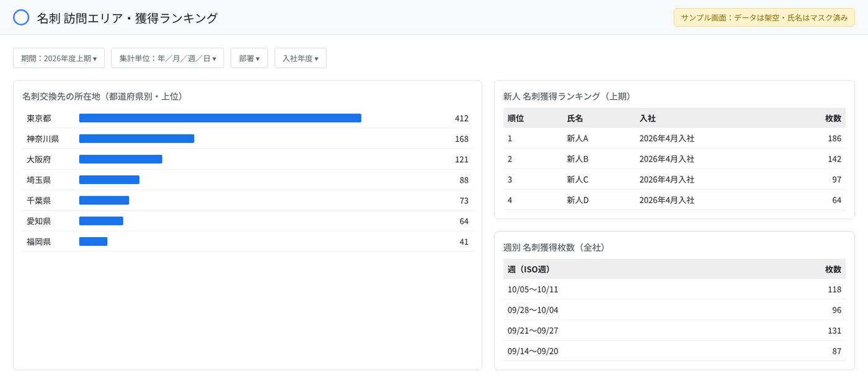868x379 pixels.
Task: Click the 東京都 bar in the chart
Action: (x=220, y=118)
